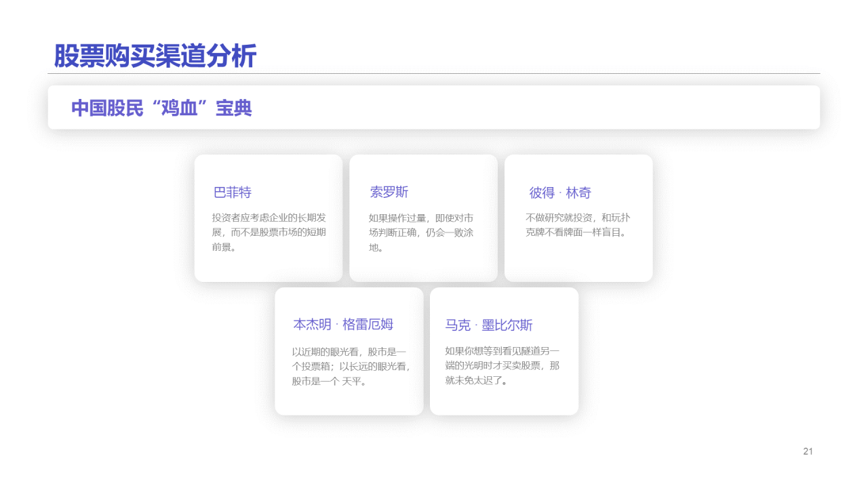The width and height of the screenshot is (868, 488).
Task: Select the subtitle 中国股民"鸡血"宝典
Action: [161, 108]
